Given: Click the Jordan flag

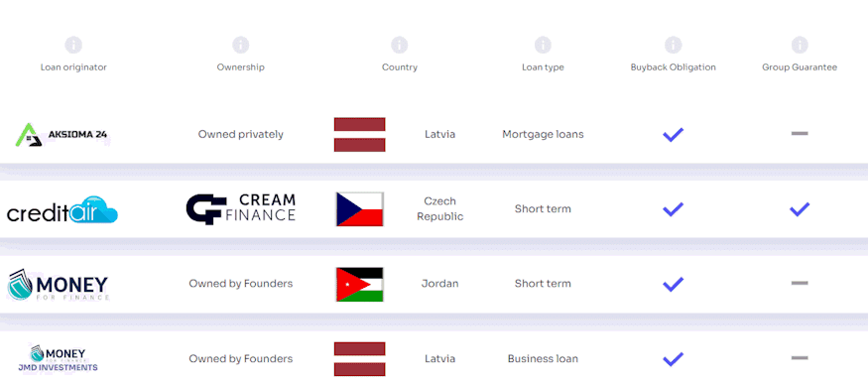Looking at the screenshot, I should point(360,285).
